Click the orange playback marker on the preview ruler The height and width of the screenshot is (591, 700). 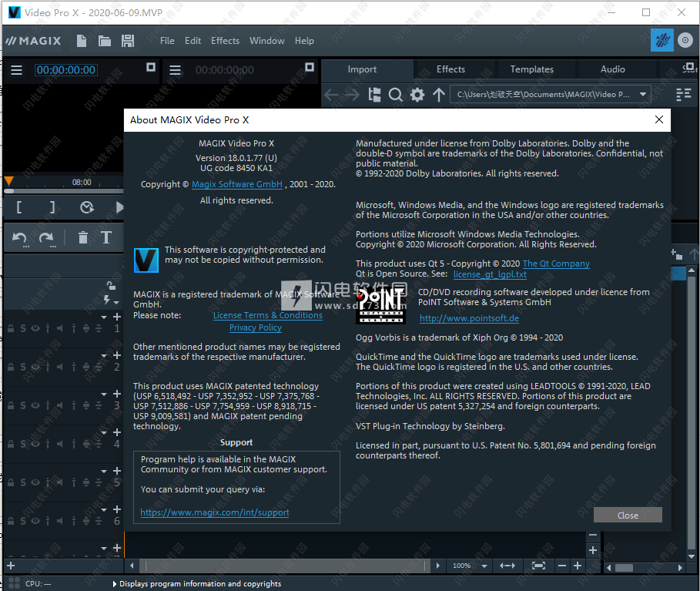[8, 181]
